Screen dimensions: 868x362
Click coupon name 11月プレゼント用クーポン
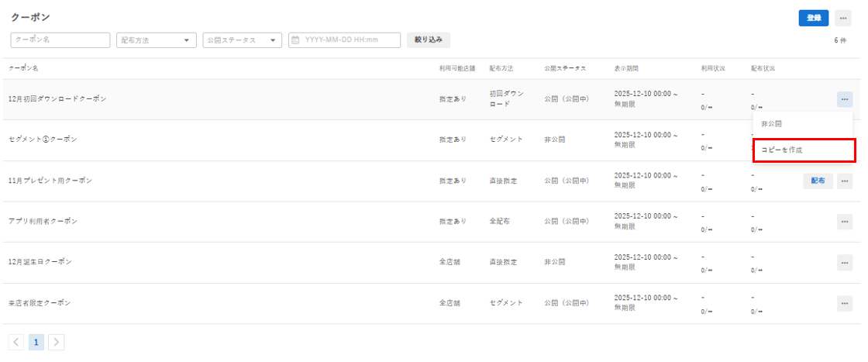tap(50, 181)
